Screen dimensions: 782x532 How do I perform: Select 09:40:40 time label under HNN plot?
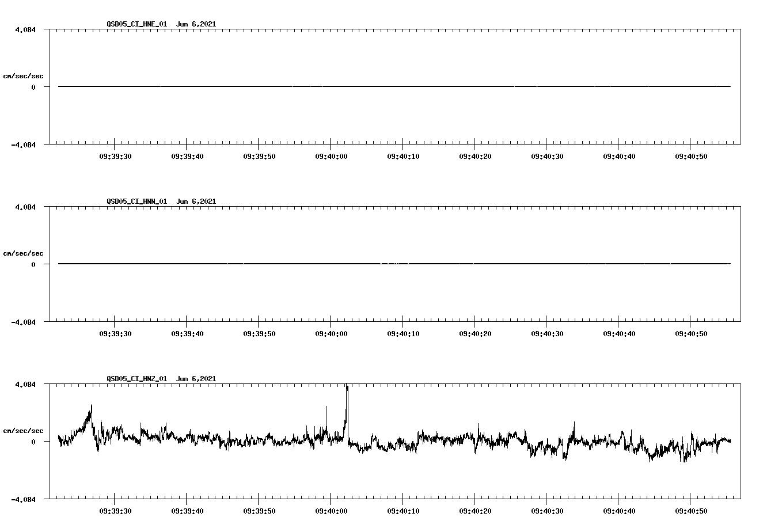tap(619, 334)
